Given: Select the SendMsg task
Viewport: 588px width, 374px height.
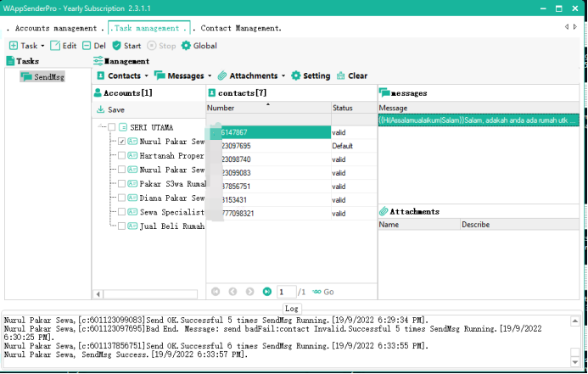Looking at the screenshot, I should pos(42,77).
